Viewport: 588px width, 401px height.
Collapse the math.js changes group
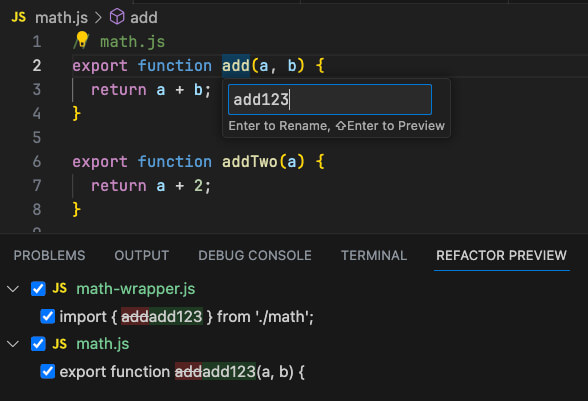pyautogui.click(x=13, y=344)
